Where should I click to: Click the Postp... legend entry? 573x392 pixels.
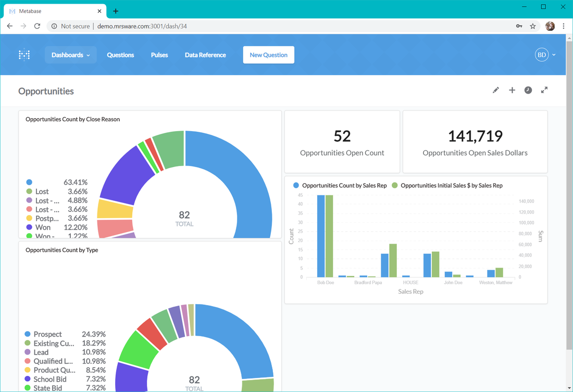[x=57, y=218]
